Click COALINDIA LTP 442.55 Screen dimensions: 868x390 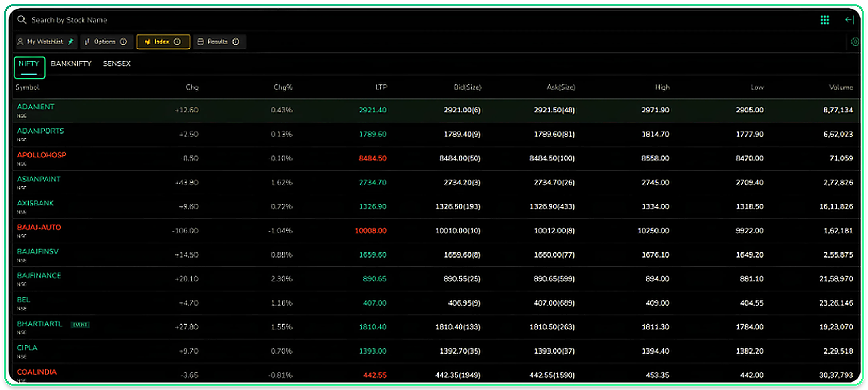coord(375,375)
